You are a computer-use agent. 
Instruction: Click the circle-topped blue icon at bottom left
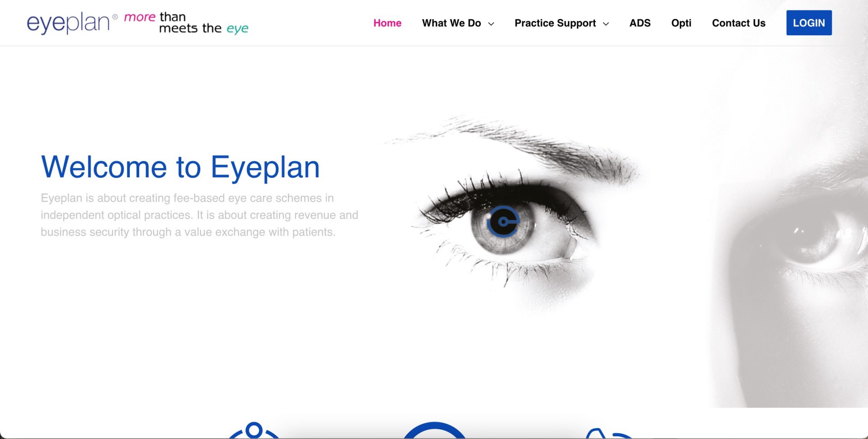pos(254,430)
